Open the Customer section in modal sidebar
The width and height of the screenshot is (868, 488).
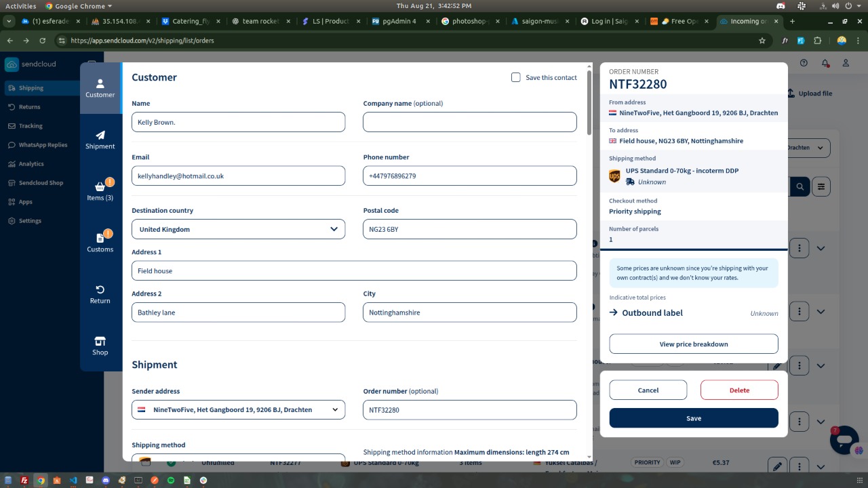coord(100,88)
